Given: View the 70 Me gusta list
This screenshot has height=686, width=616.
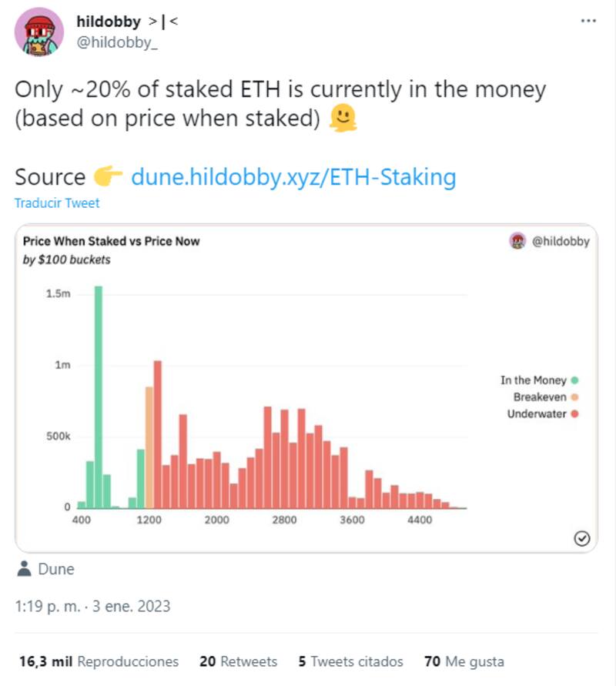Looking at the screenshot, I should pos(464,661).
